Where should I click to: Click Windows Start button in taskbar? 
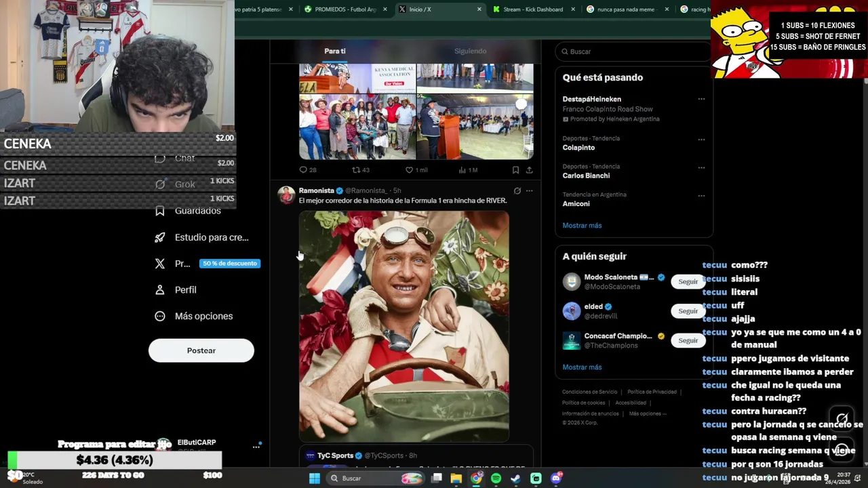pyautogui.click(x=315, y=478)
